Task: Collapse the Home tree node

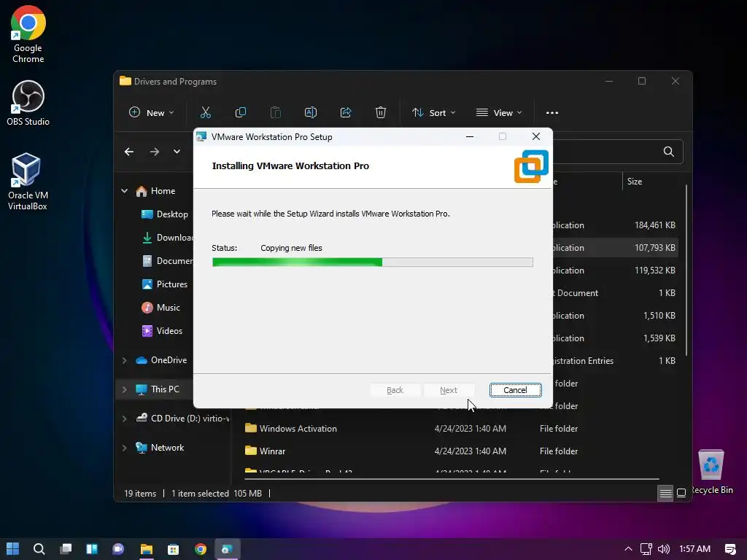Action: tap(124, 191)
